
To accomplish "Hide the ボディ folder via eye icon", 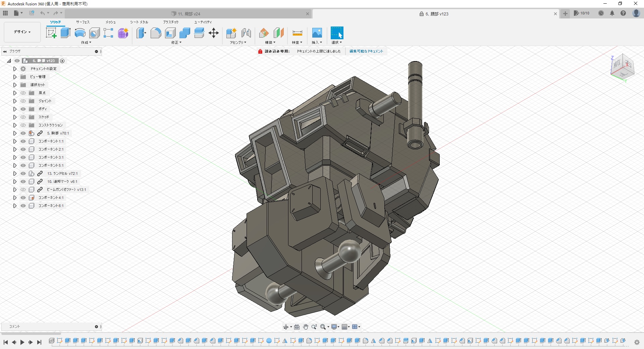I will [23, 109].
